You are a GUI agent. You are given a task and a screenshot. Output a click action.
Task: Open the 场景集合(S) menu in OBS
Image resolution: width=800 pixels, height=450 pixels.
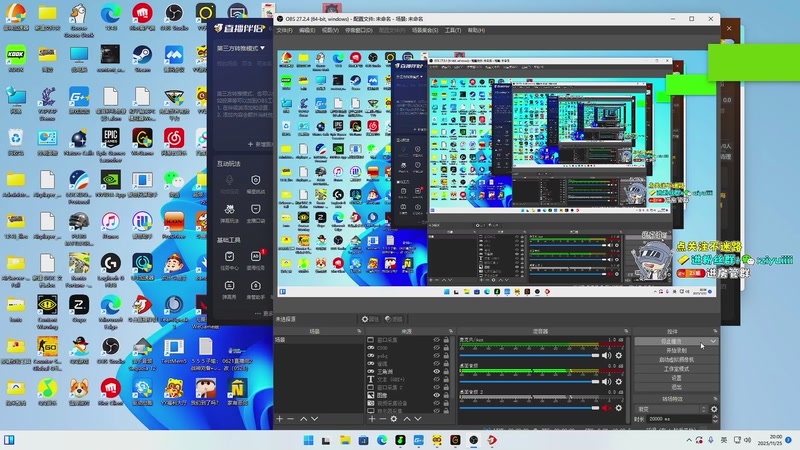425,31
